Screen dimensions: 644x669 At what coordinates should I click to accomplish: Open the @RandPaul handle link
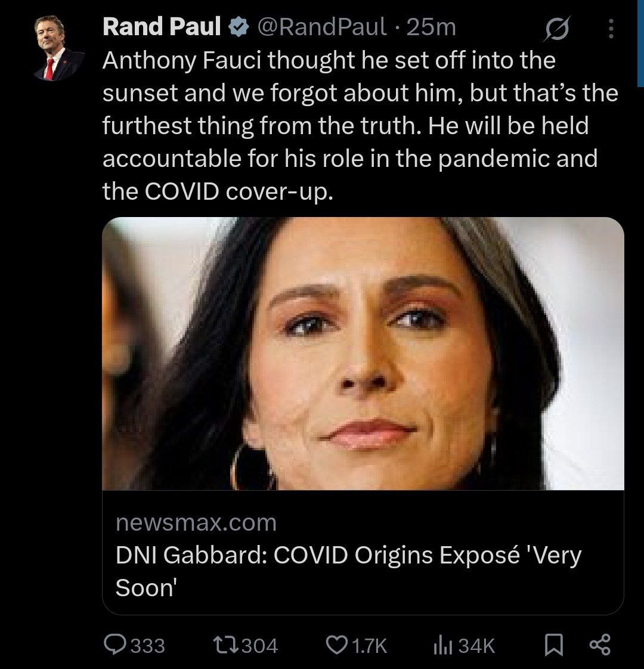(x=321, y=27)
